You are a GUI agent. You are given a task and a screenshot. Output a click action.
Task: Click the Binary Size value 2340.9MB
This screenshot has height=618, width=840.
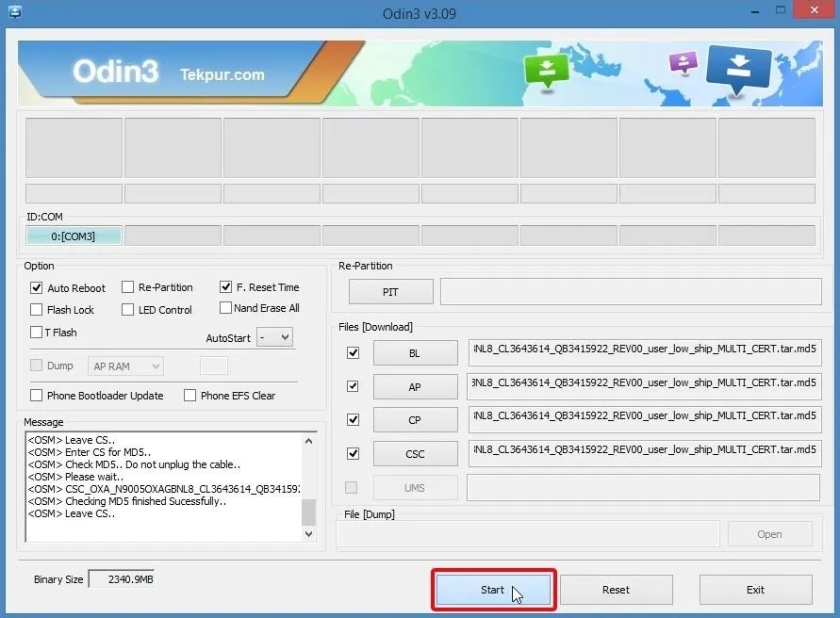[122, 579]
